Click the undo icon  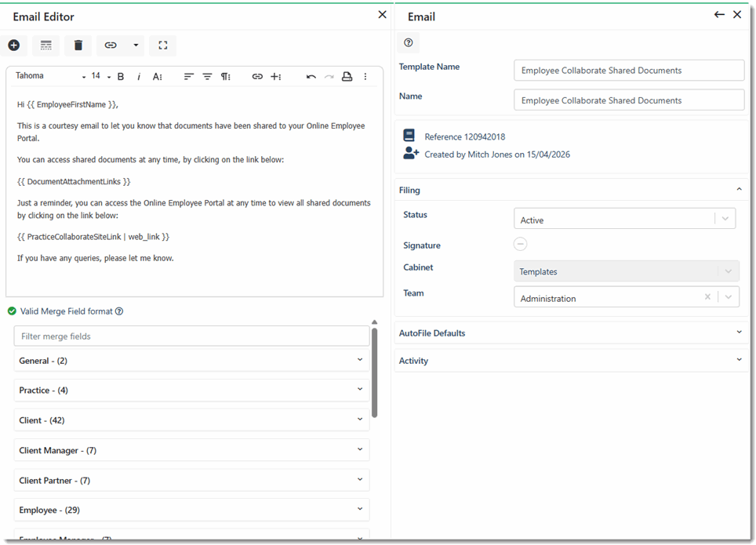pos(311,77)
